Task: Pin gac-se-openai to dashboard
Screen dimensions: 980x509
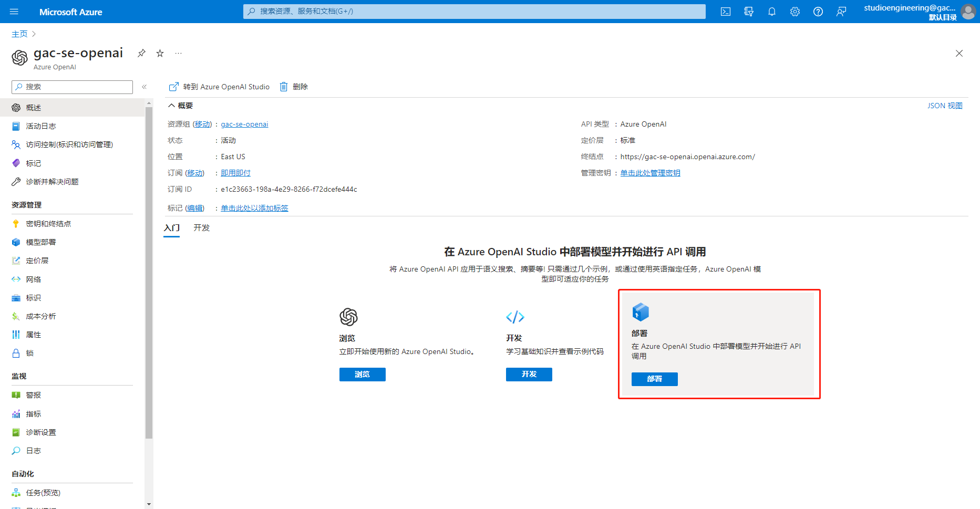Action: [141, 53]
